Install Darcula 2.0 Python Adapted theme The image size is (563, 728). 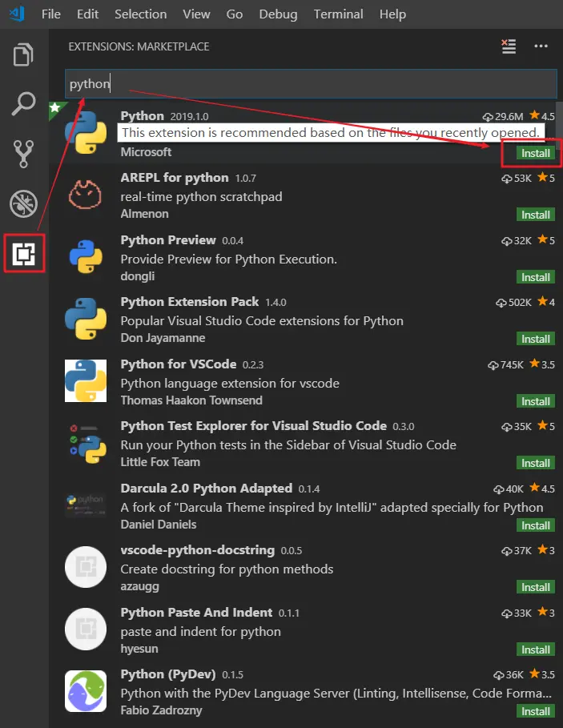[x=535, y=525]
